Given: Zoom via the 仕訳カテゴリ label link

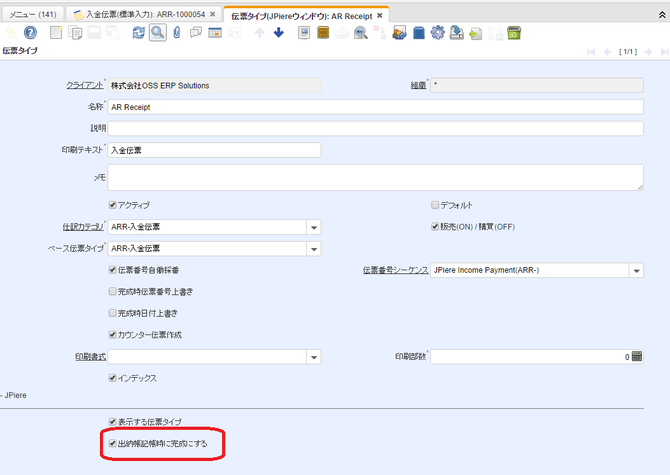Looking at the screenshot, I should pyautogui.click(x=83, y=227).
